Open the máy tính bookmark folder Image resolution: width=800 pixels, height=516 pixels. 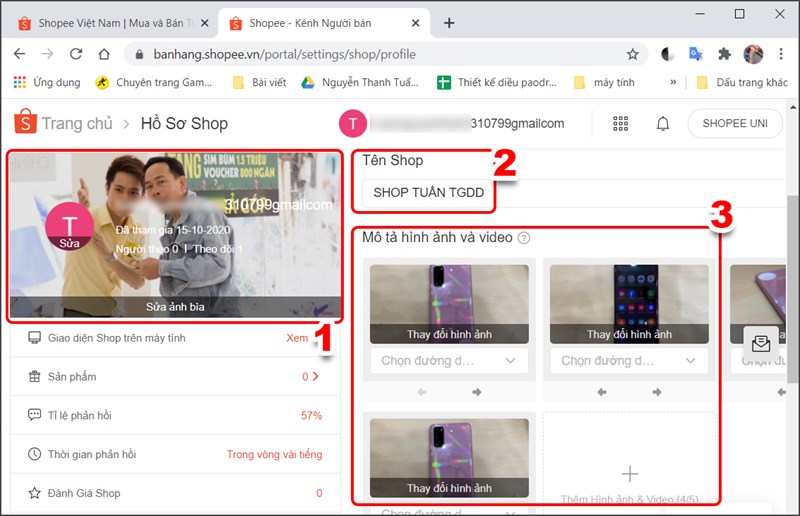(x=604, y=82)
